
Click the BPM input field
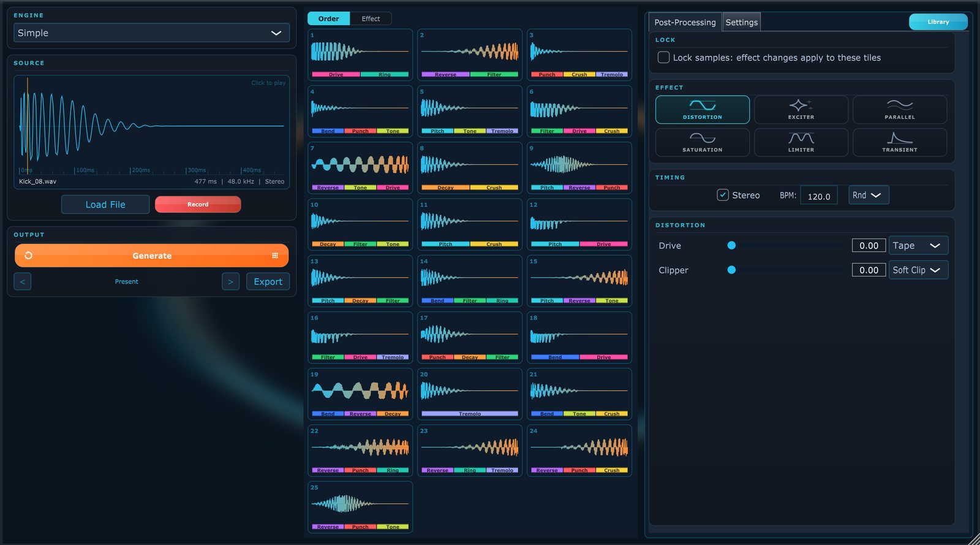[818, 196]
